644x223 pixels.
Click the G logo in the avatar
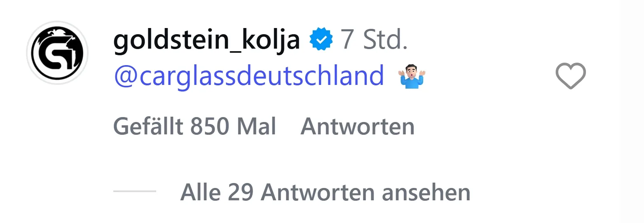coord(57,54)
